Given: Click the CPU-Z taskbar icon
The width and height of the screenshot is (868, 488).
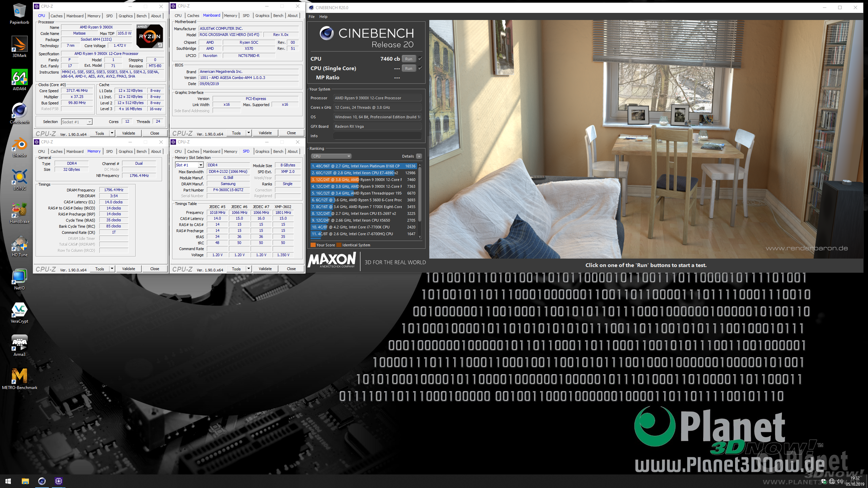Looking at the screenshot, I should (58, 481).
